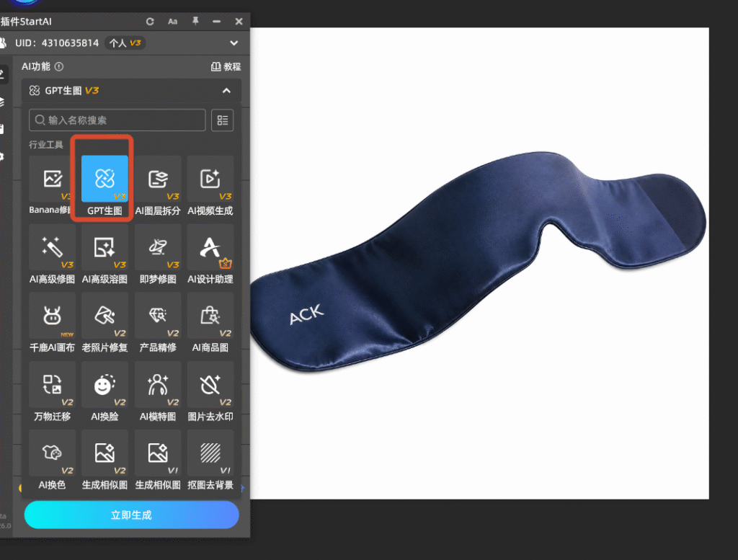
Task: Click the Aa font size icon
Action: 173,21
